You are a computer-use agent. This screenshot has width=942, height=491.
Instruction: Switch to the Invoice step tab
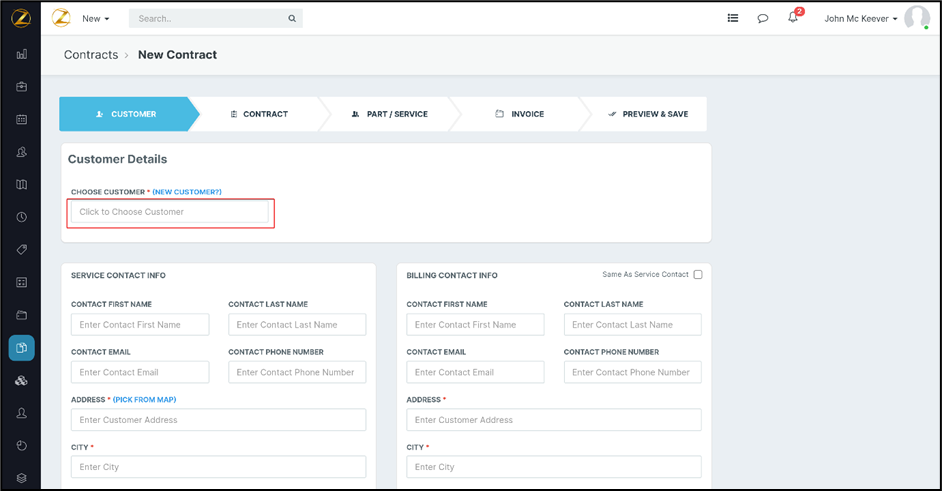[520, 114]
